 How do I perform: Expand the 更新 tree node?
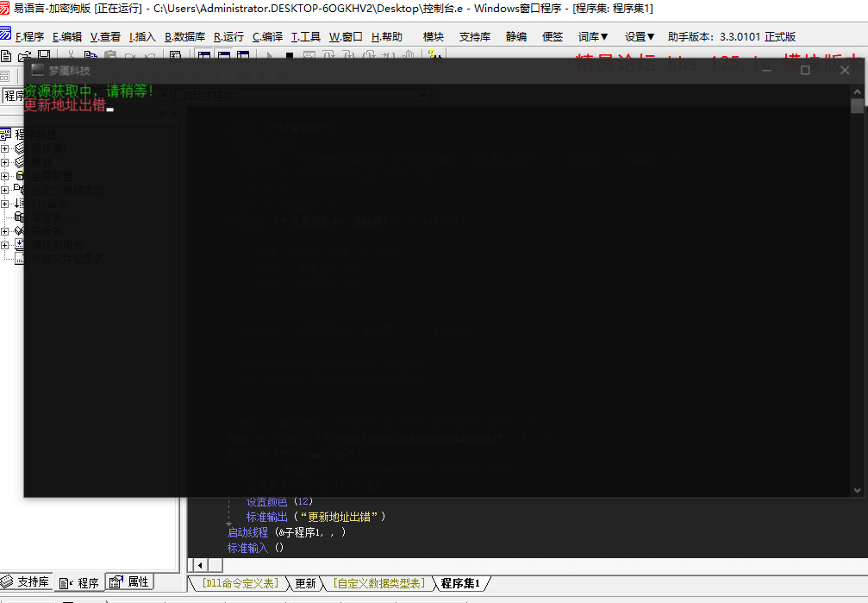point(4,162)
